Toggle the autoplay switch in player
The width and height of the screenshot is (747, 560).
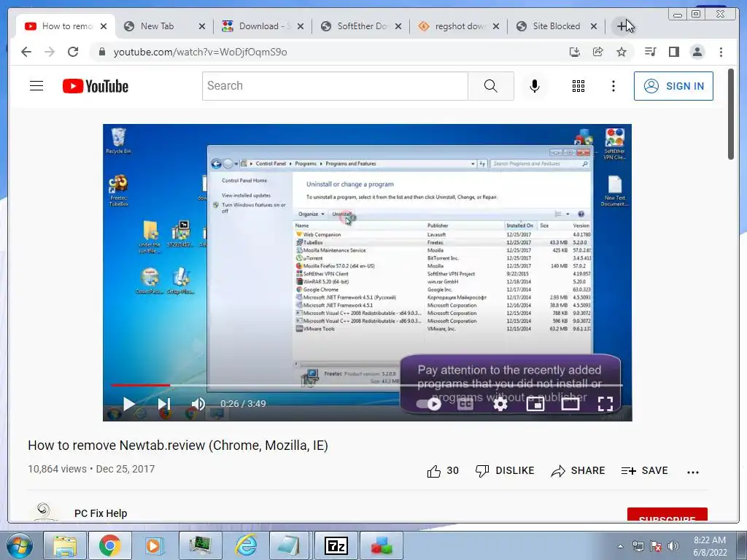point(429,404)
